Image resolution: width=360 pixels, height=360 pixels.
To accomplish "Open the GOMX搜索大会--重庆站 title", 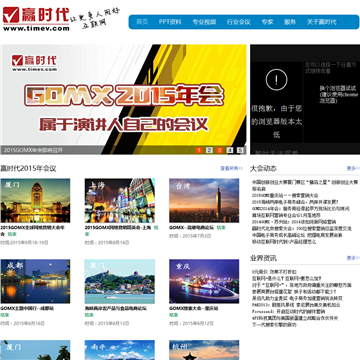I will tap(194, 308).
